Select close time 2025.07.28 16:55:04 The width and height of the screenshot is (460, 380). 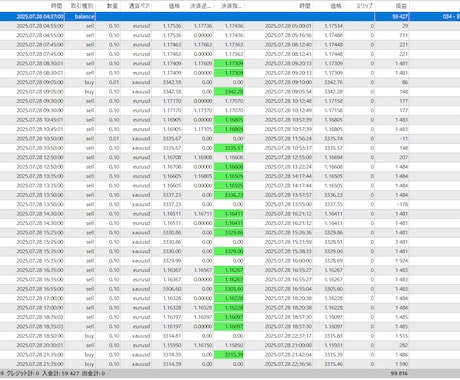tap(288, 289)
